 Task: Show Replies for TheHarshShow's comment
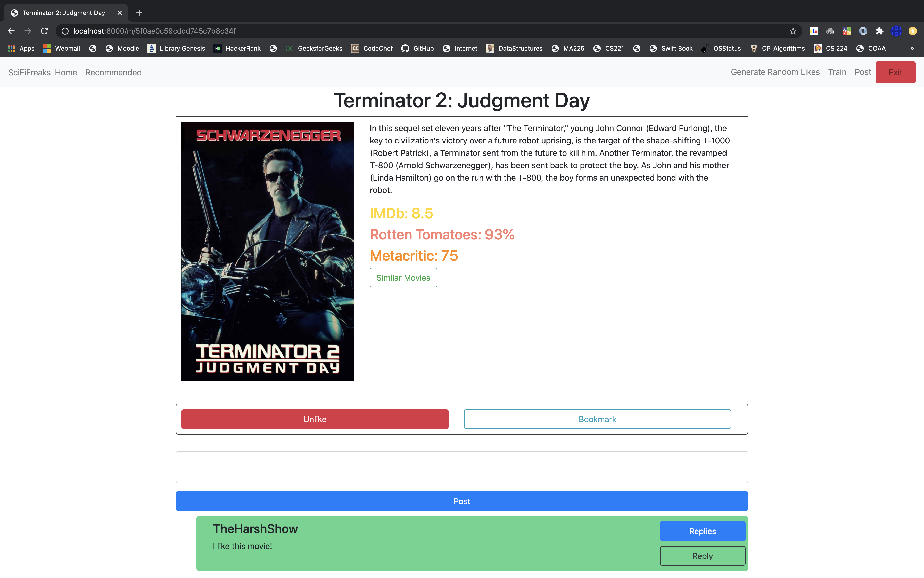[703, 531]
